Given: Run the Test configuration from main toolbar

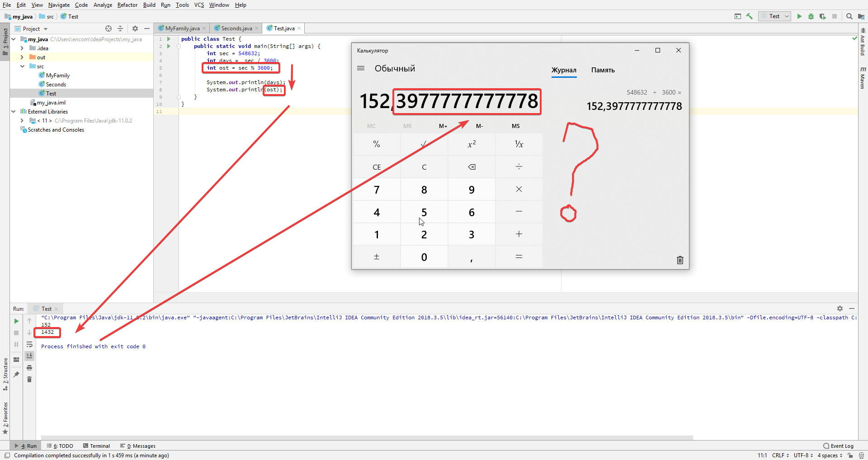Looking at the screenshot, I should (x=799, y=16).
